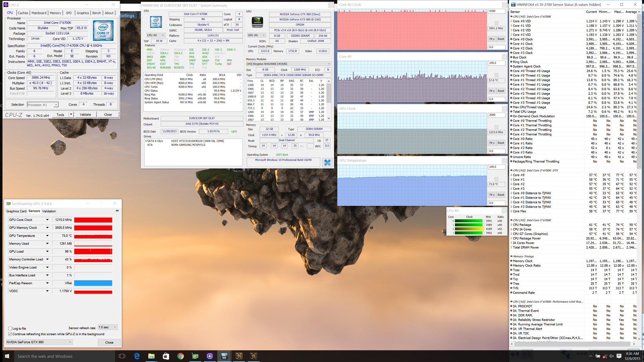Open the Kingston memory module dropdown

coord(288,64)
